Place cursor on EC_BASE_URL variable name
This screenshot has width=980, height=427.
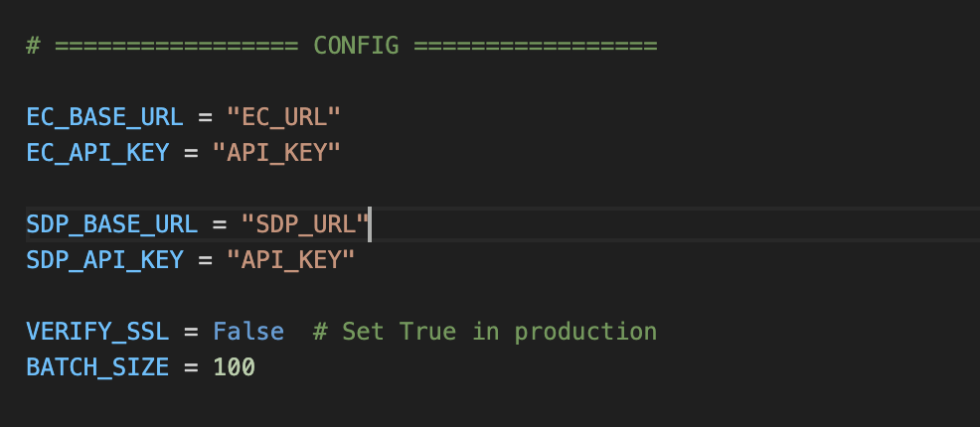point(104,117)
